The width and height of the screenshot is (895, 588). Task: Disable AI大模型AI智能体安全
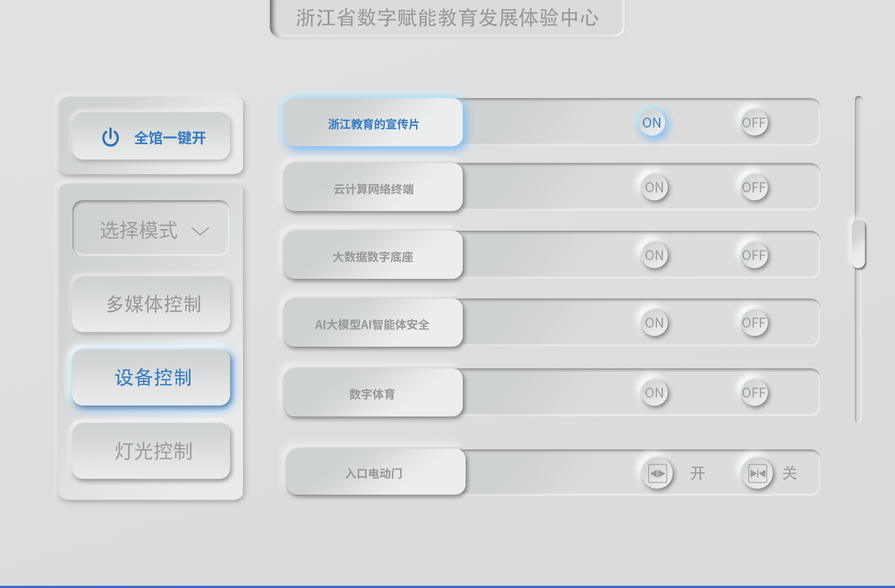click(755, 322)
